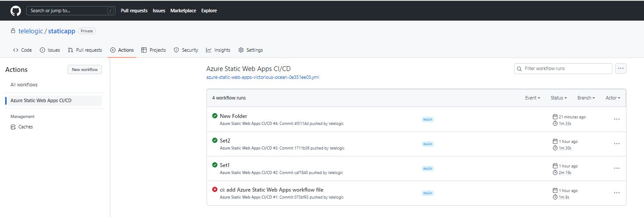
Task: Open Issues in the top header
Action: pos(159,11)
